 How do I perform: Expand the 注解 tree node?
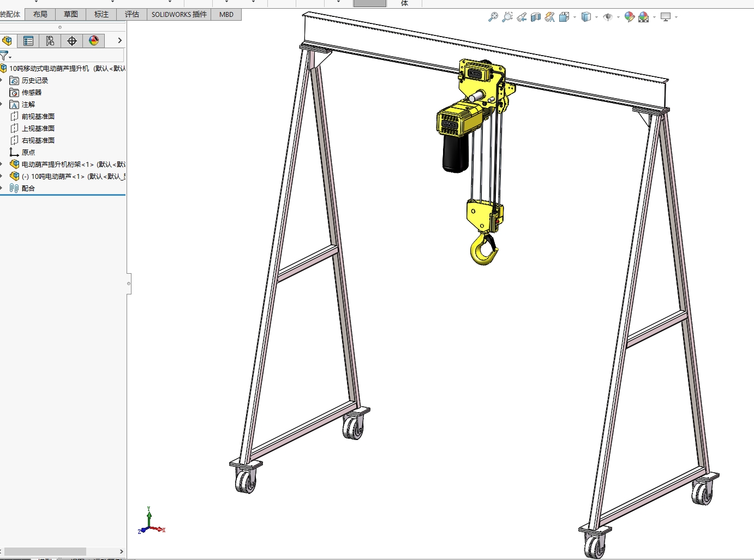tap(2, 105)
